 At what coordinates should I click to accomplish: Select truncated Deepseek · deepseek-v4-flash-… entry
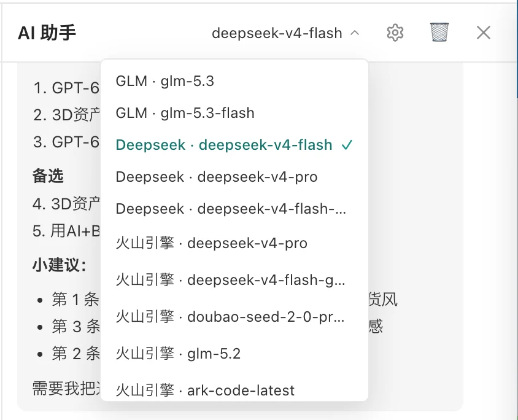(234, 209)
